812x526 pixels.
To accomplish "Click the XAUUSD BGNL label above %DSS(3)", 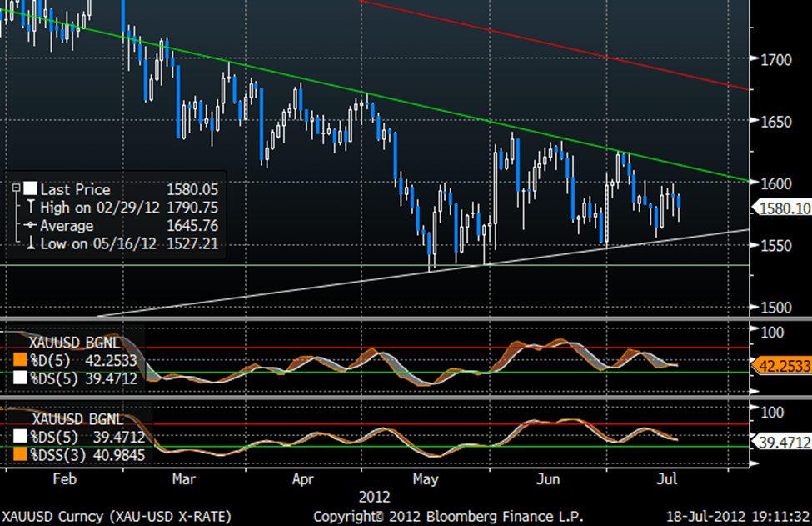I will click(x=77, y=418).
